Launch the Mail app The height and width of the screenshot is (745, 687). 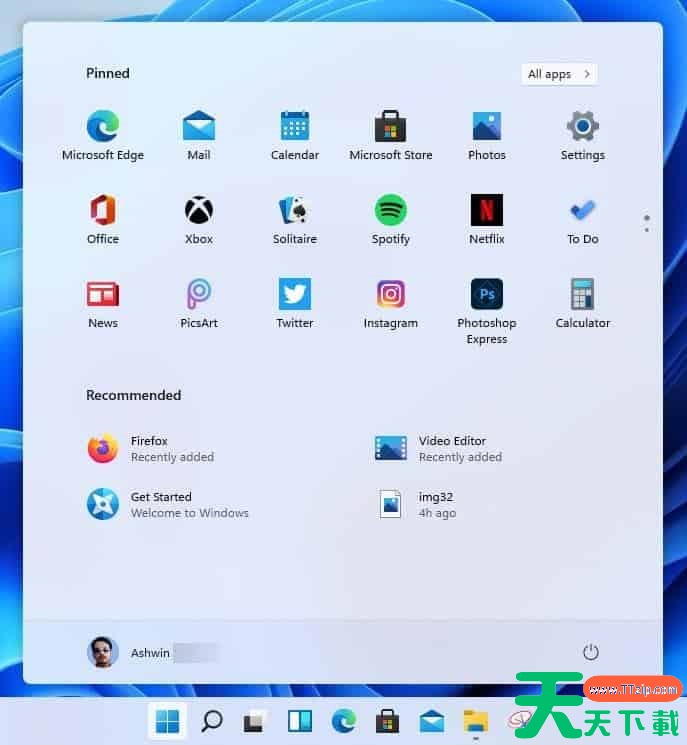pyautogui.click(x=199, y=135)
